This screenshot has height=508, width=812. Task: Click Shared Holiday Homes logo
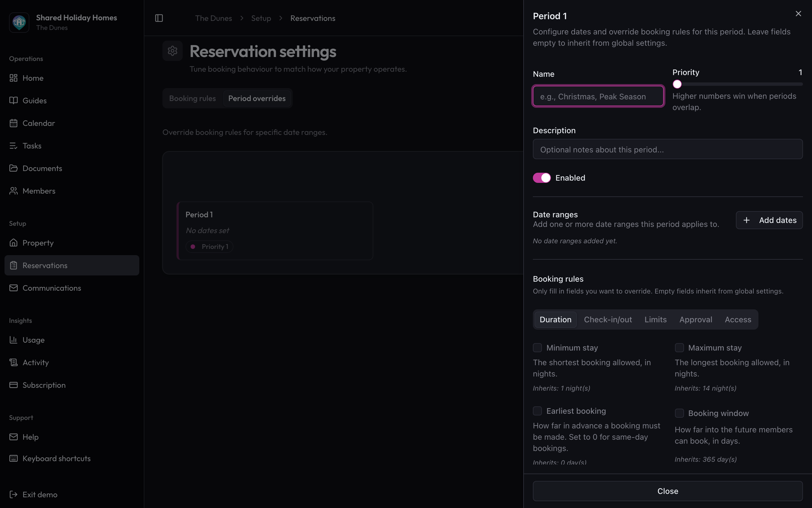click(x=19, y=23)
